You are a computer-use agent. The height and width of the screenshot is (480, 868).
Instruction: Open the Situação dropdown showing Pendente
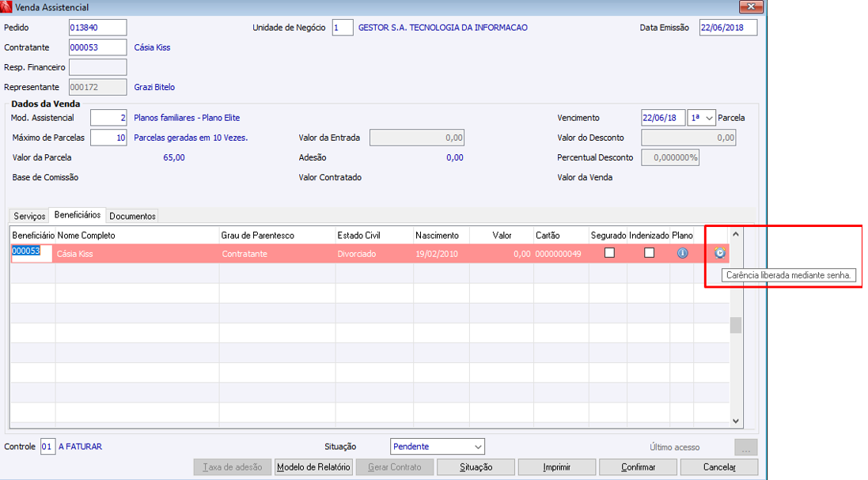[438, 446]
